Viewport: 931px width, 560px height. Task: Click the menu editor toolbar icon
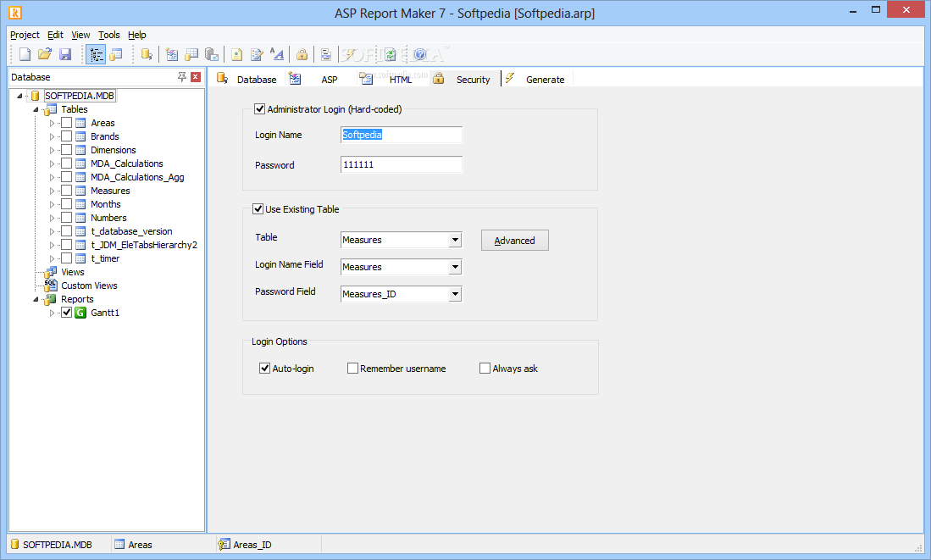tap(326, 54)
